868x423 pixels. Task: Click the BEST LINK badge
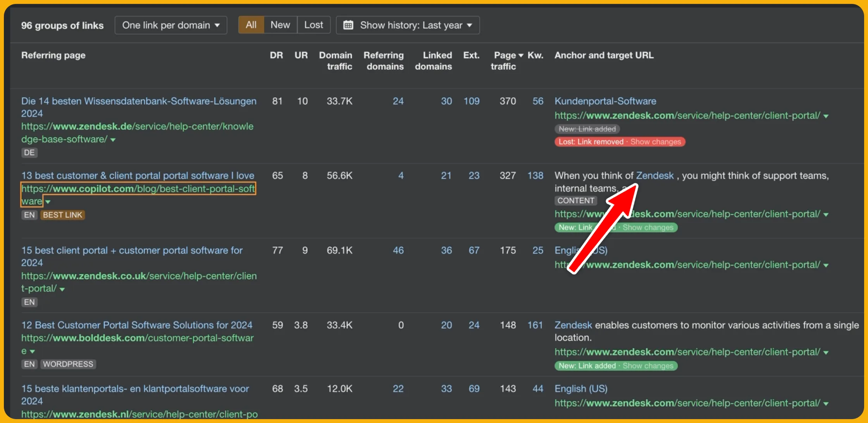(62, 215)
